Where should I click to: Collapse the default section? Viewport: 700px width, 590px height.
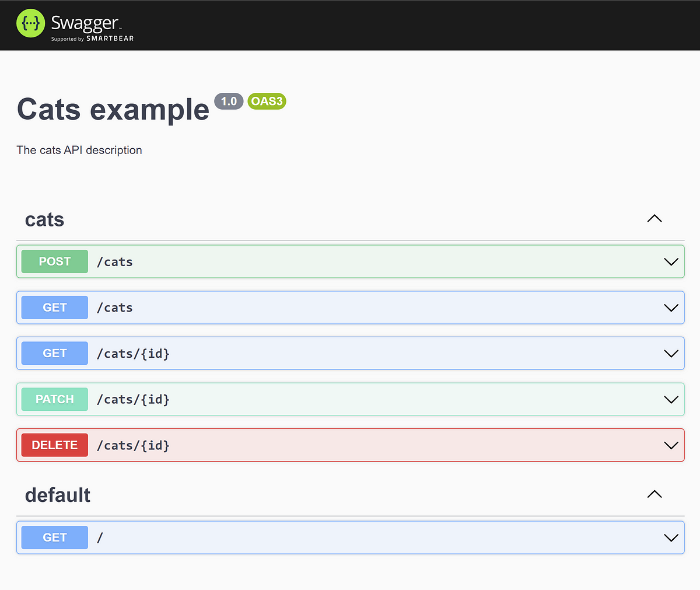[654, 494]
